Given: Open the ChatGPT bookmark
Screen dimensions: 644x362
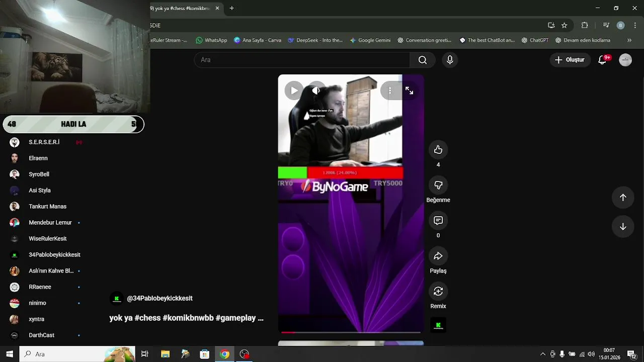Looking at the screenshot, I should coord(535,40).
